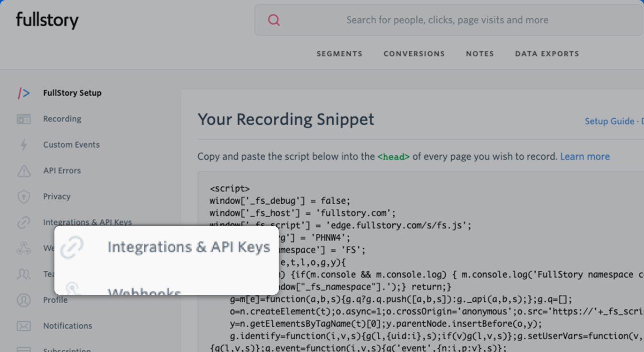This screenshot has height=352, width=644.
Task: Click the <head> tag text
Action: (x=394, y=157)
